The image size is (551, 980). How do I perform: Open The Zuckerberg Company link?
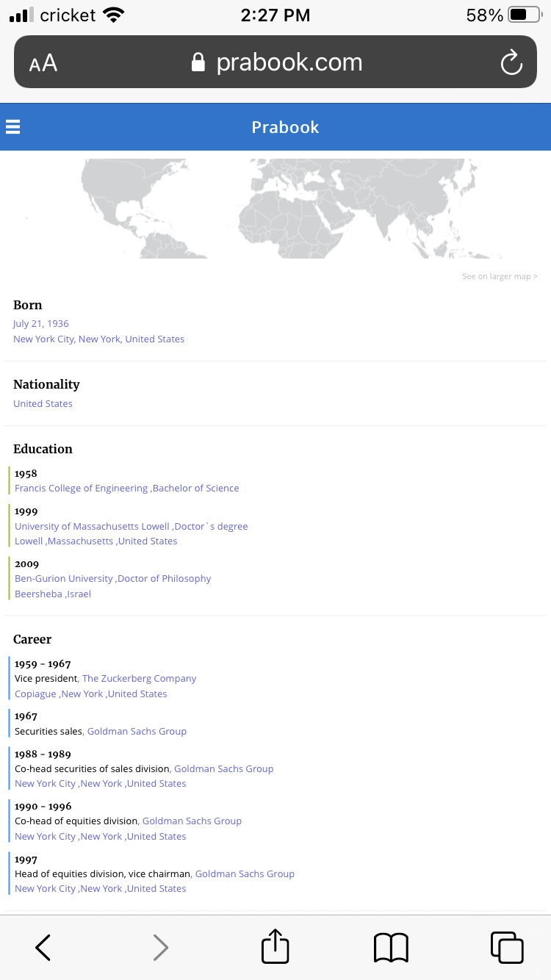click(x=140, y=678)
